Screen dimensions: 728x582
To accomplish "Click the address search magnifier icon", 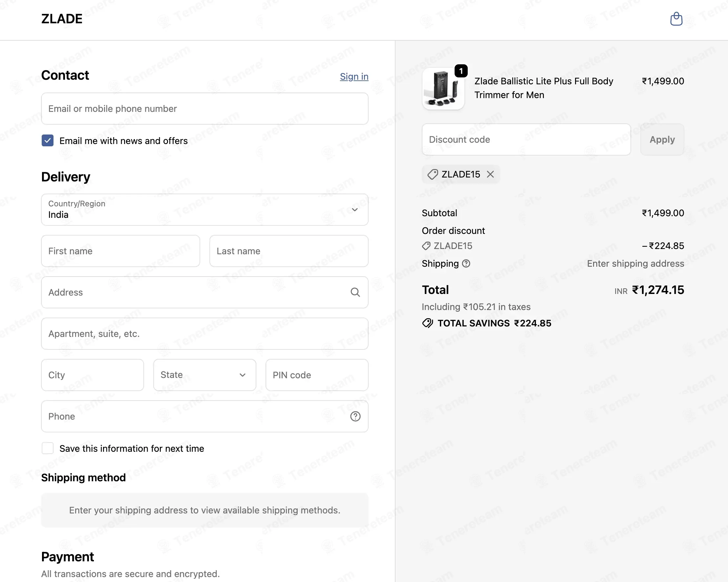I will tap(355, 292).
